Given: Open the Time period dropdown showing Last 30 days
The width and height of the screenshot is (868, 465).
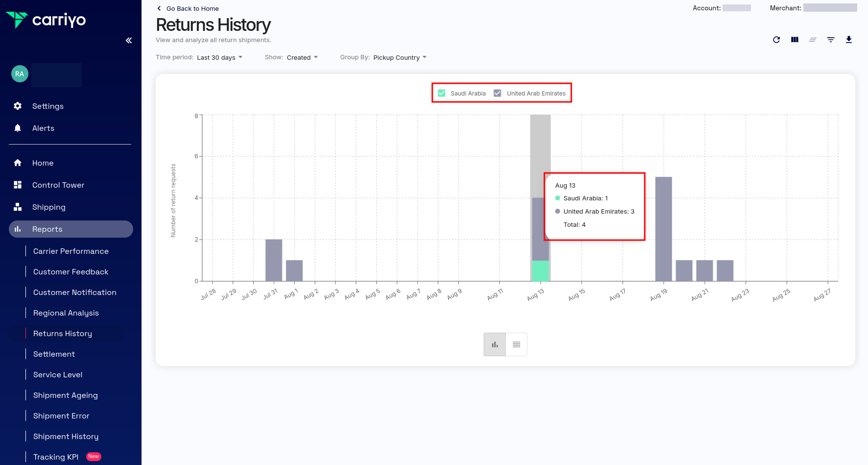Looking at the screenshot, I should [x=219, y=57].
